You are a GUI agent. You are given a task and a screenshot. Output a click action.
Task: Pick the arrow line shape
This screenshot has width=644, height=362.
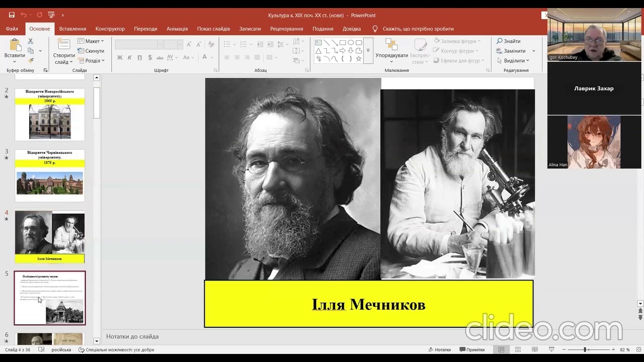coord(335,43)
